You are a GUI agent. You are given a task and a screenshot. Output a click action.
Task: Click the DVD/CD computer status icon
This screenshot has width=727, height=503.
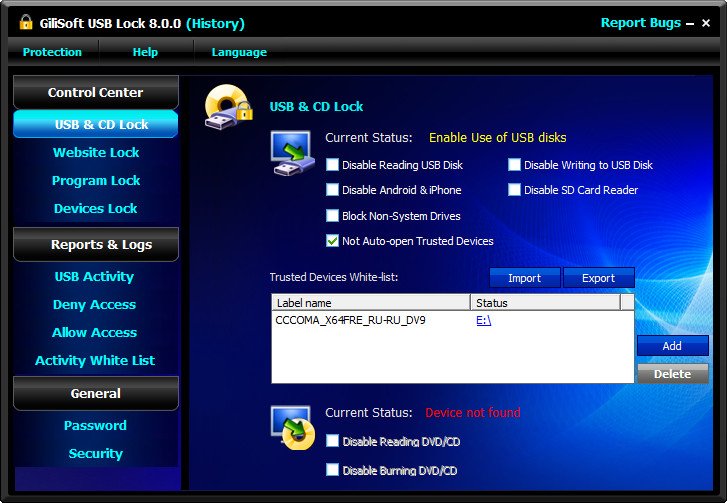pyautogui.click(x=292, y=427)
